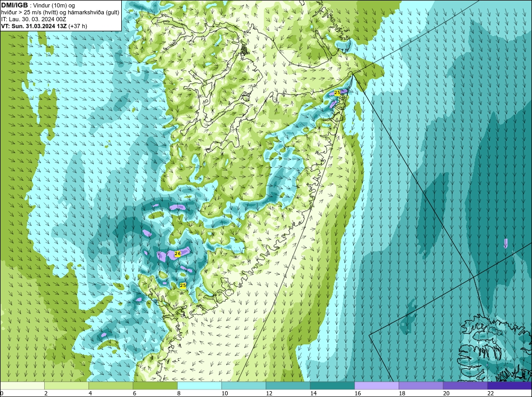Click the 8–10 m/s light cyan legend swatch

pyautogui.click(x=199, y=386)
